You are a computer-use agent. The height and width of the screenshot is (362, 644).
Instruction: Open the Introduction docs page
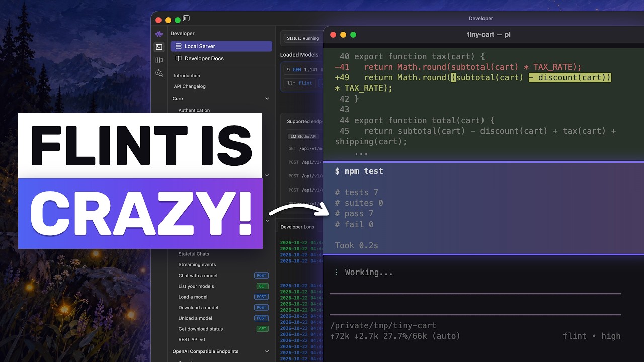(187, 76)
